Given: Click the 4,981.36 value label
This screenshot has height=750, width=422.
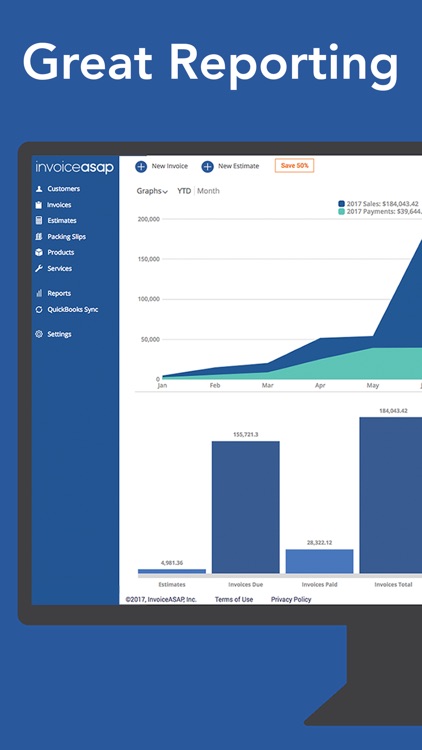Looking at the screenshot, I should click(x=172, y=562).
